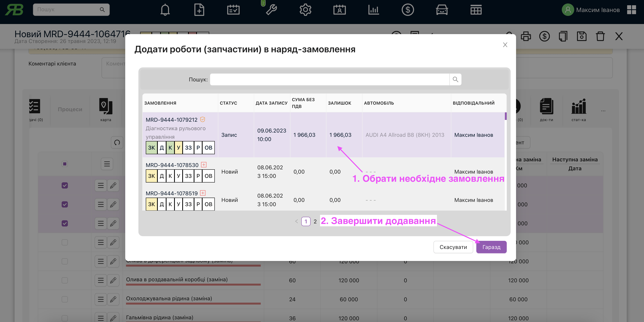Check the Охолоджувальна рідина row checkbox
644x322 pixels.
[x=65, y=299]
